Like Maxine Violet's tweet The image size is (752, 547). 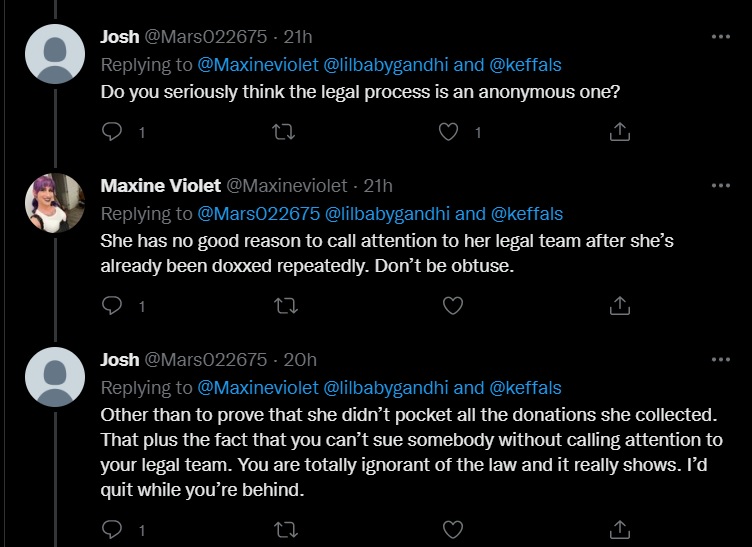point(453,306)
